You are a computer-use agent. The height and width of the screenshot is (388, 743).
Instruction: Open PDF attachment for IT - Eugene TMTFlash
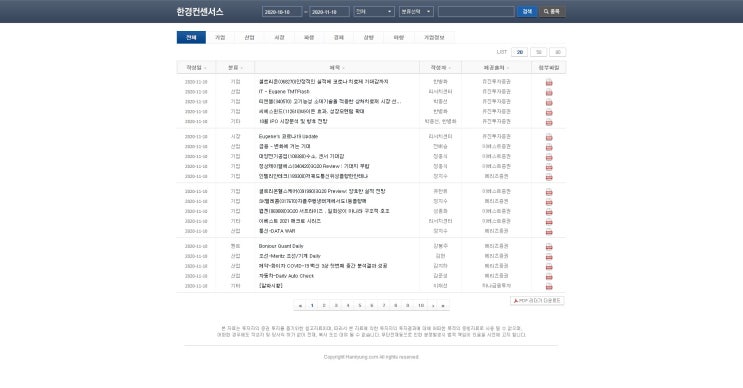pos(549,92)
